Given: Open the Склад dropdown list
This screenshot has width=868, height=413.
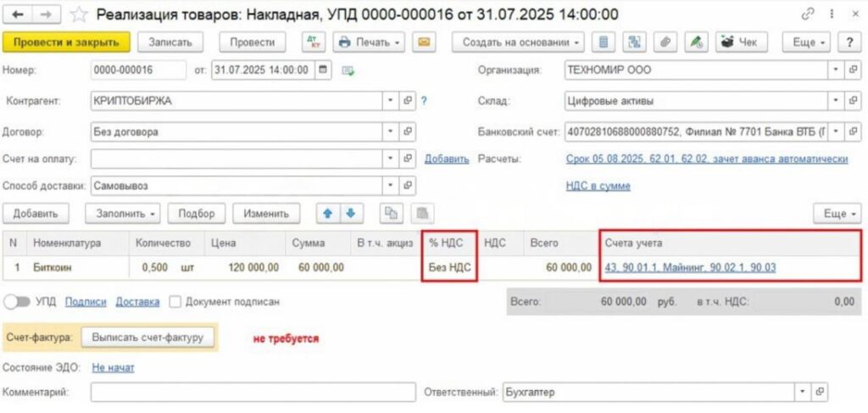Looking at the screenshot, I should click(x=835, y=101).
